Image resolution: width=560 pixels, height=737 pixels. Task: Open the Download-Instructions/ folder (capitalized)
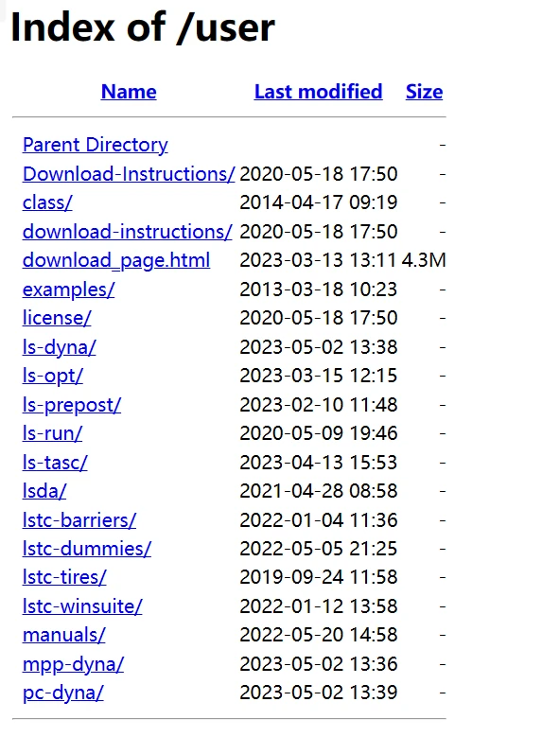coord(129,174)
